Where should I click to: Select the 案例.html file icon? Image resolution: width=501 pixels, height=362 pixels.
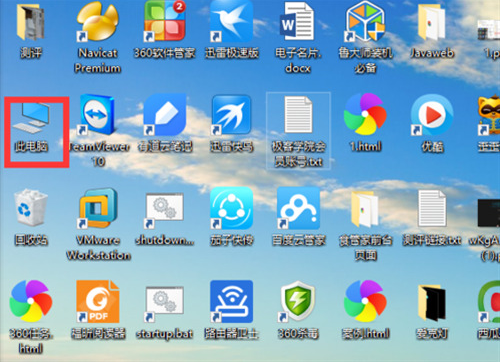(365, 302)
